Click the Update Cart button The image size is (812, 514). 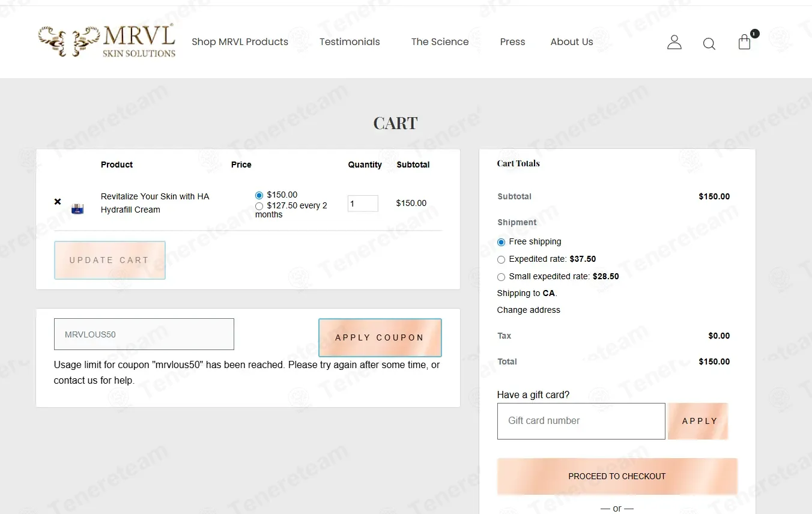click(x=110, y=260)
